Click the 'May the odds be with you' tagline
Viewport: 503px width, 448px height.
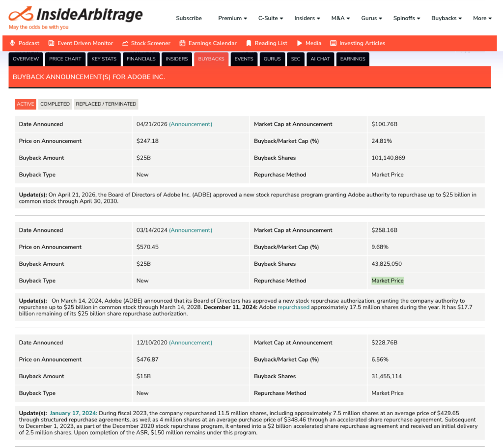38,27
